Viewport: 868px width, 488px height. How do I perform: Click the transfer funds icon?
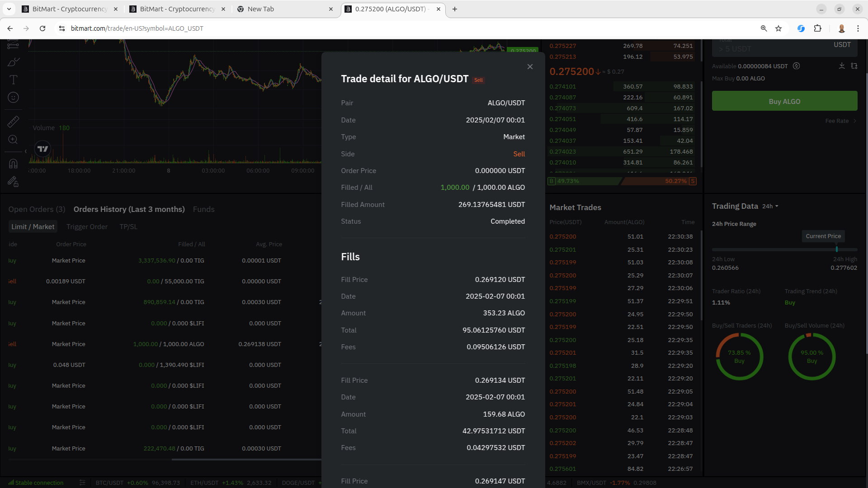pyautogui.click(x=854, y=66)
